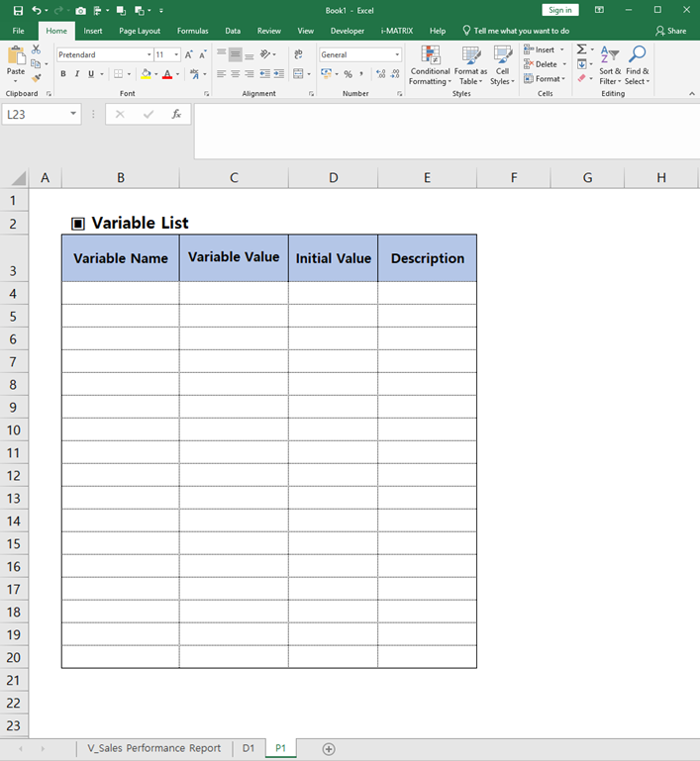This screenshot has width=700, height=761.
Task: Click the Save icon in quick access toolbar
Action: pyautogui.click(x=19, y=10)
